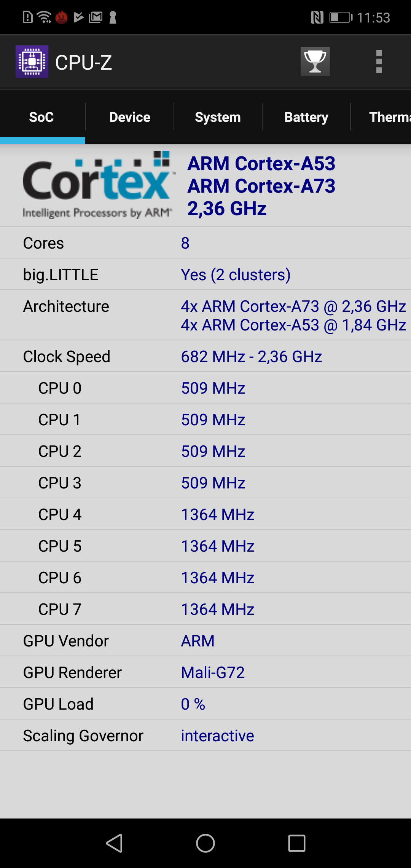Tap the NFC status bar icon
Image resolution: width=411 pixels, height=868 pixels.
[x=317, y=17]
